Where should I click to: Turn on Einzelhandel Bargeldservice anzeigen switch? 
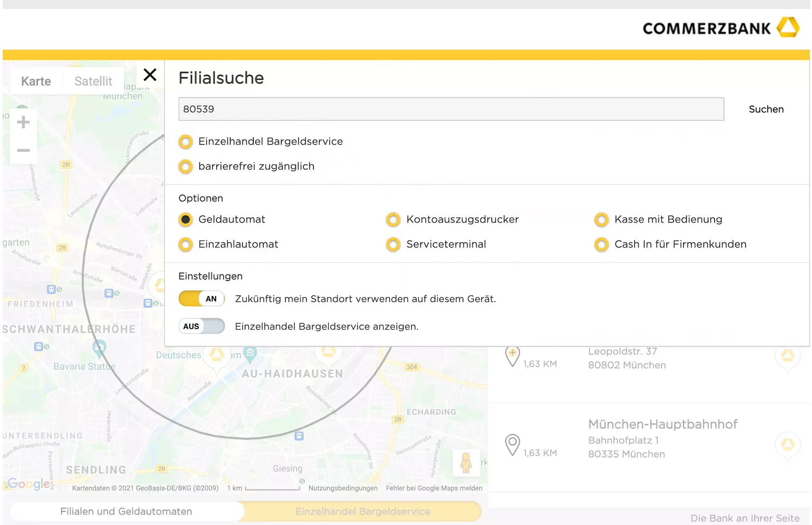[202, 326]
